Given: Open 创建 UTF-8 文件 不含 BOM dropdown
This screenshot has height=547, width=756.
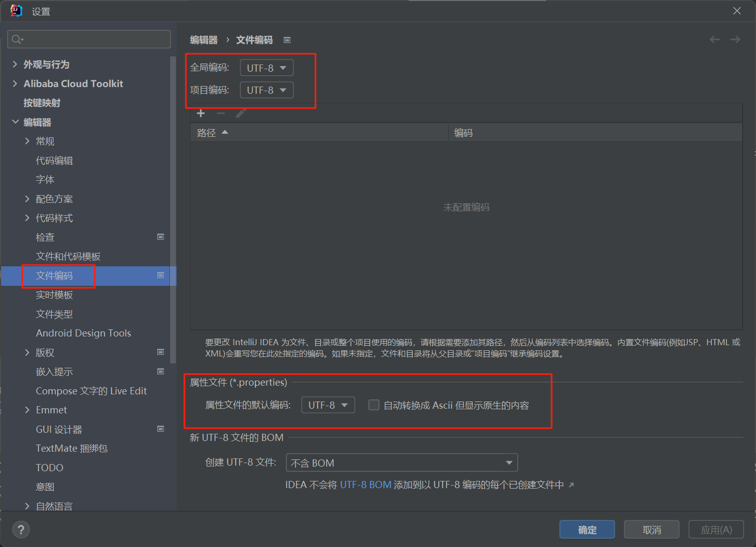Looking at the screenshot, I should click(x=402, y=462).
